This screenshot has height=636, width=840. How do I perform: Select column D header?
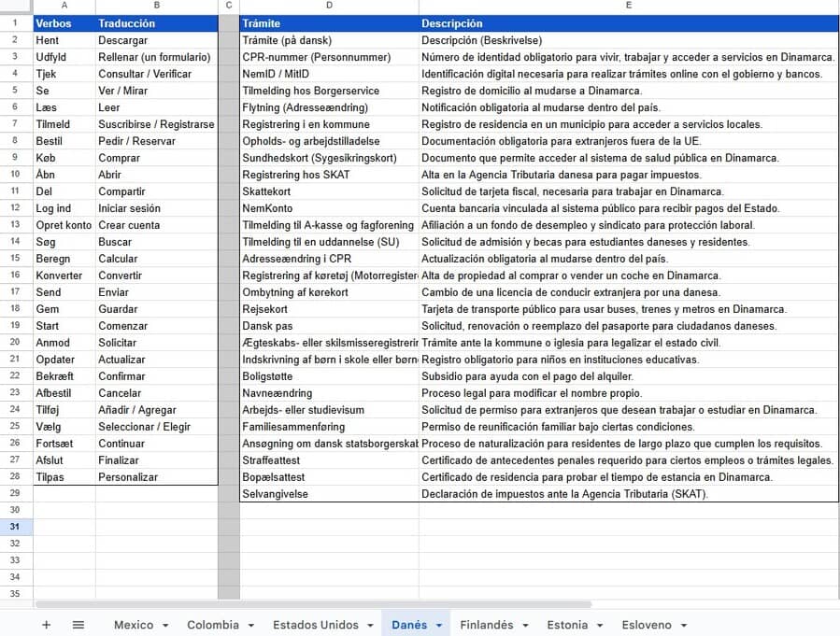point(329,6)
